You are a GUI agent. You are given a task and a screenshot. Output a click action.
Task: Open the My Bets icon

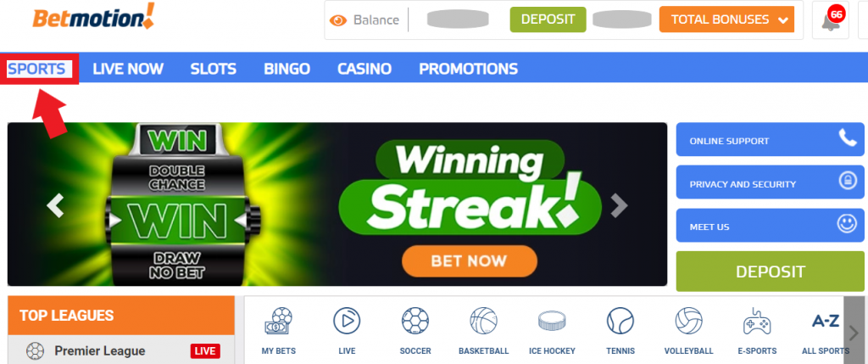278,322
